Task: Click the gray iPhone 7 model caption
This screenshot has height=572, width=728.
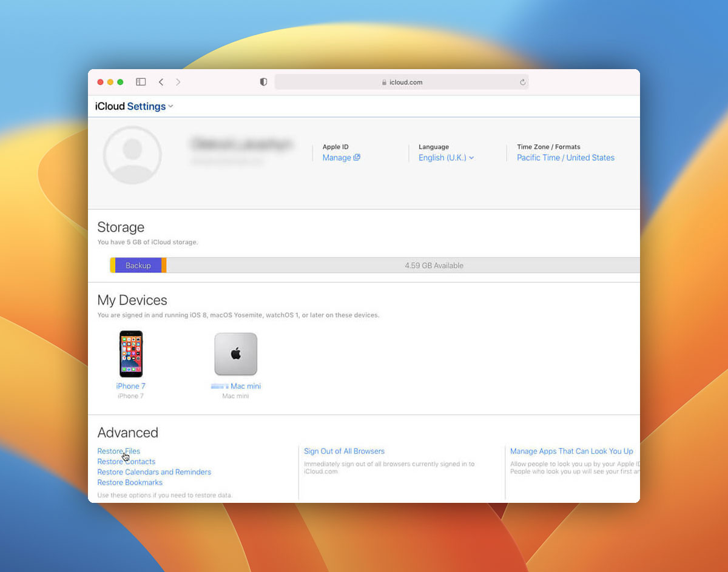Action: [x=130, y=396]
